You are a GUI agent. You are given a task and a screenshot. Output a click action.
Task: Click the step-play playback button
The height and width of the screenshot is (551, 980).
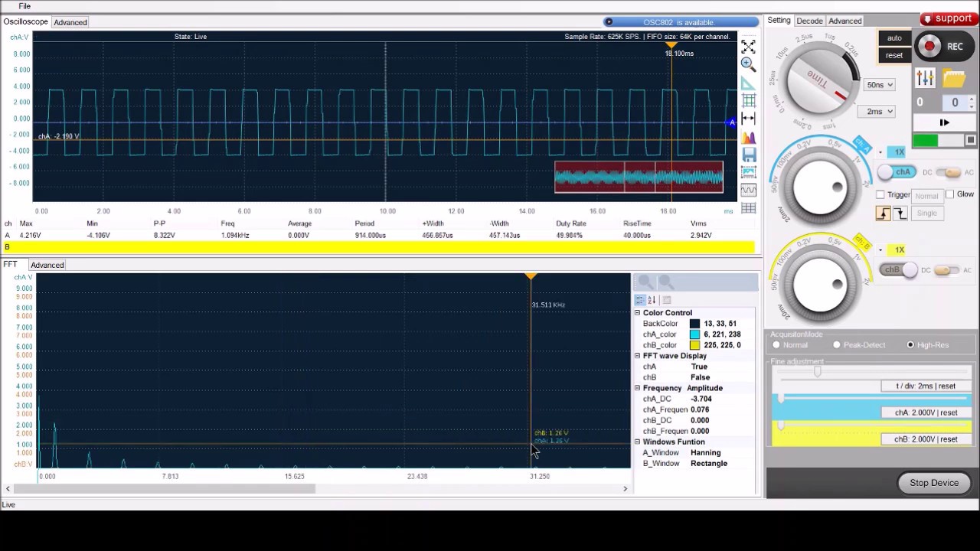click(944, 122)
